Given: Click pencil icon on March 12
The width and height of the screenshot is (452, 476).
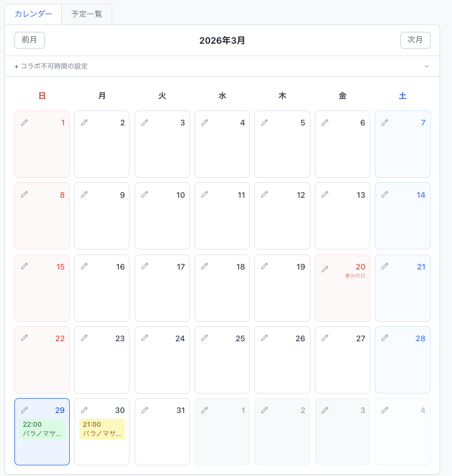Looking at the screenshot, I should point(264,194).
